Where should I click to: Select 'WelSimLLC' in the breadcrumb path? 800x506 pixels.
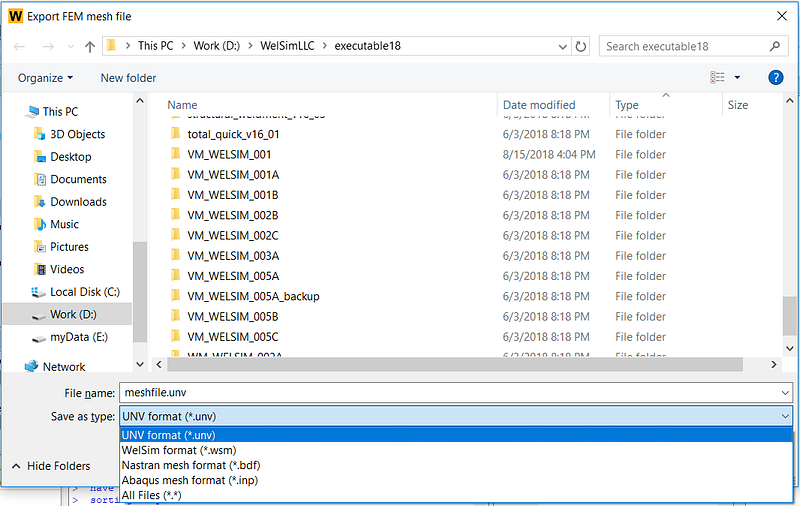(x=287, y=46)
